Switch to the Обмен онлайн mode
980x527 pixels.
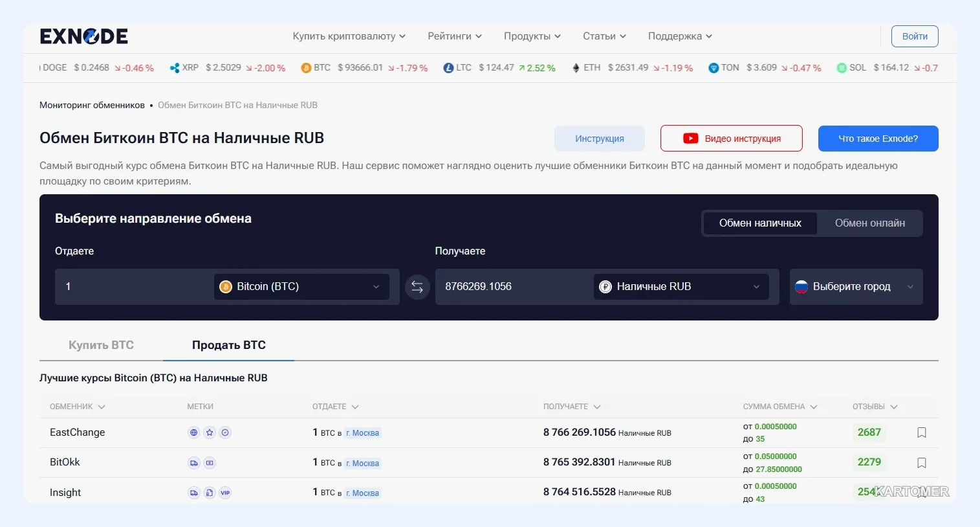tap(870, 223)
